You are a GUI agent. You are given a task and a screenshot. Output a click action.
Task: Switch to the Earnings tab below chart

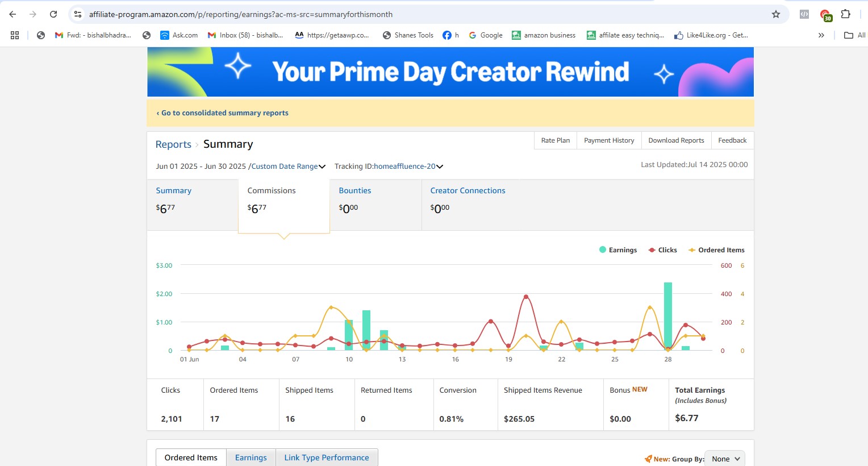pyautogui.click(x=251, y=457)
